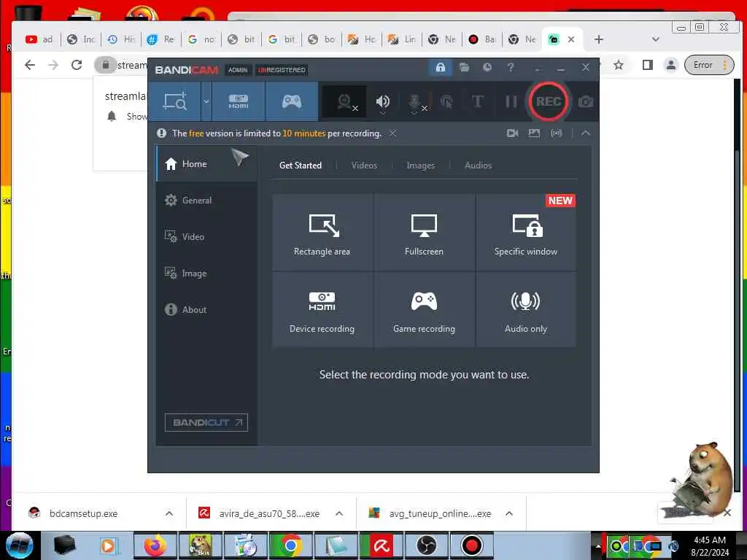Expand Chrome tab search chevron
Screen dimensions: 747x560
(x=656, y=39)
